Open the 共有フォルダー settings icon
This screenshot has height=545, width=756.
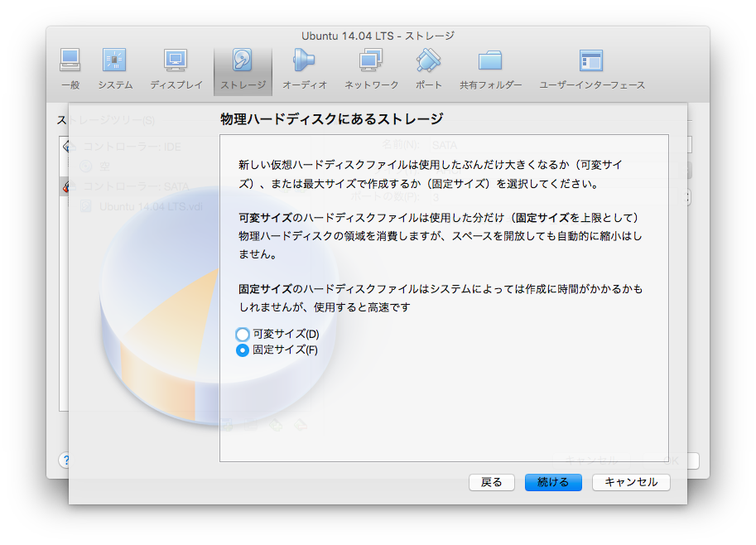(x=490, y=69)
